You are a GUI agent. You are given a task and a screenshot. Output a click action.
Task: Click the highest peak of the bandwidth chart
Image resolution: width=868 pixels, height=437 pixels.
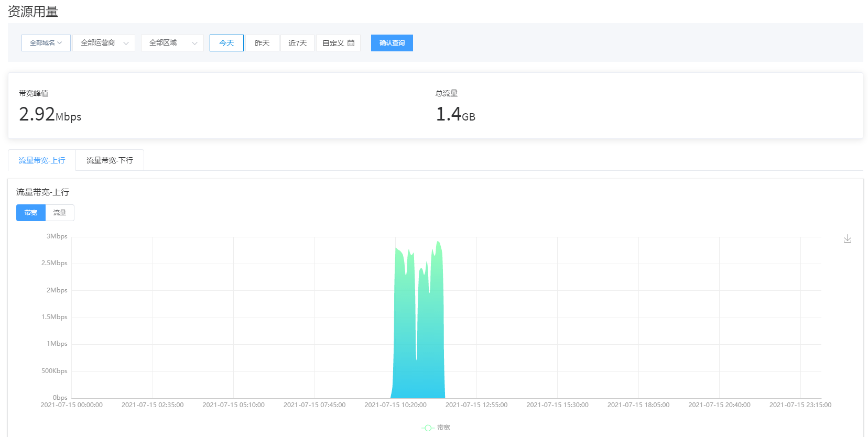pos(438,242)
